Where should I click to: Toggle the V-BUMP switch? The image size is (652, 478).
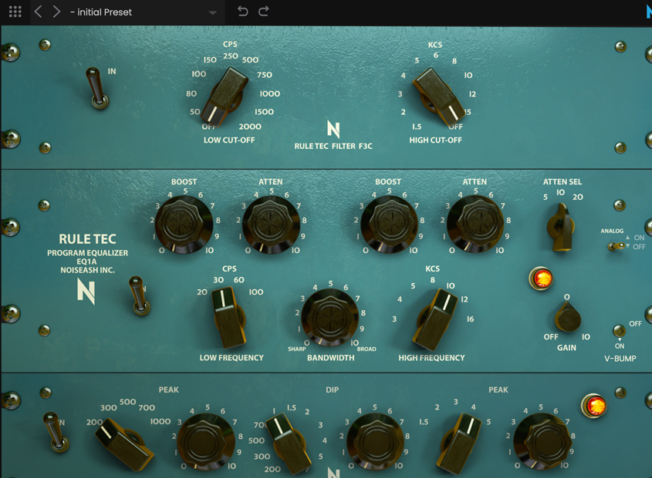click(x=619, y=331)
